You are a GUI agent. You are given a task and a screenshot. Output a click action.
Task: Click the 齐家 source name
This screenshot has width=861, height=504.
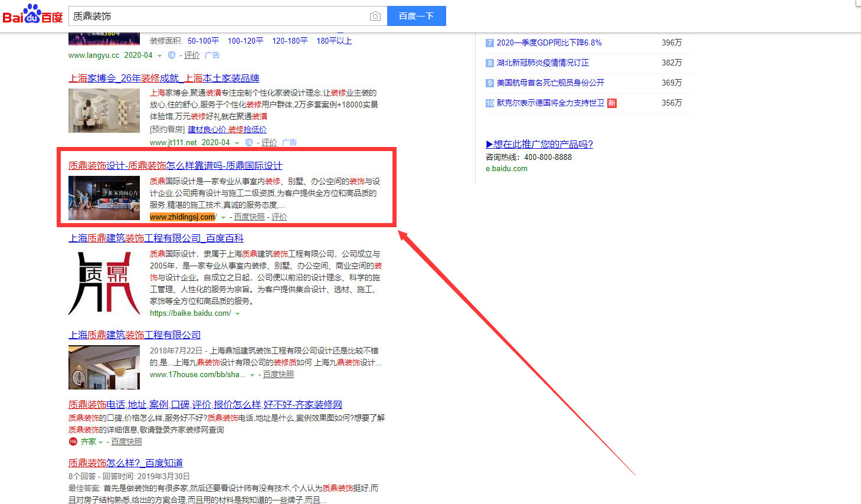click(89, 441)
